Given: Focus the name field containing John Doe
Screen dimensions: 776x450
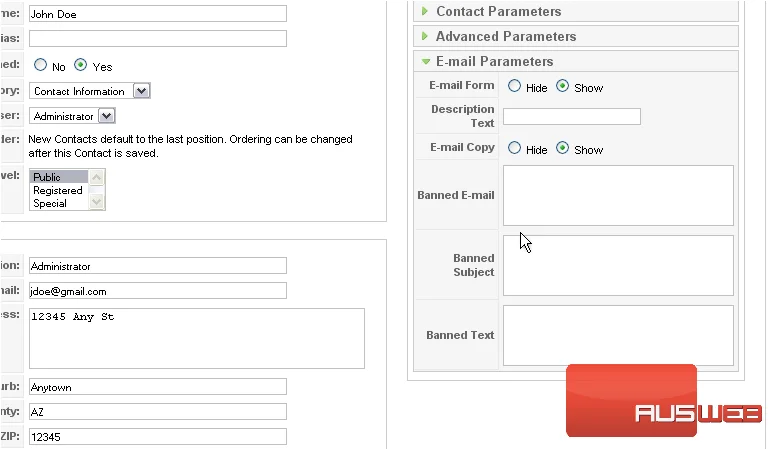Looking at the screenshot, I should tap(157, 14).
